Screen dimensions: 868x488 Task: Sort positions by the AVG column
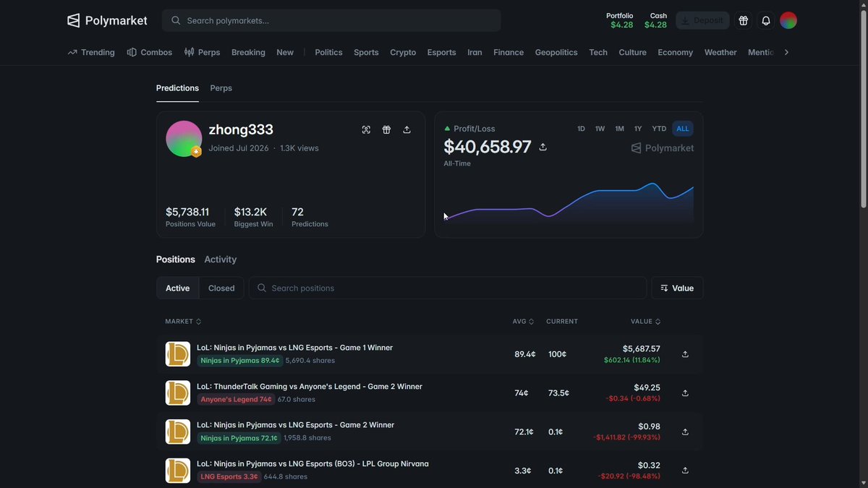[x=524, y=322]
